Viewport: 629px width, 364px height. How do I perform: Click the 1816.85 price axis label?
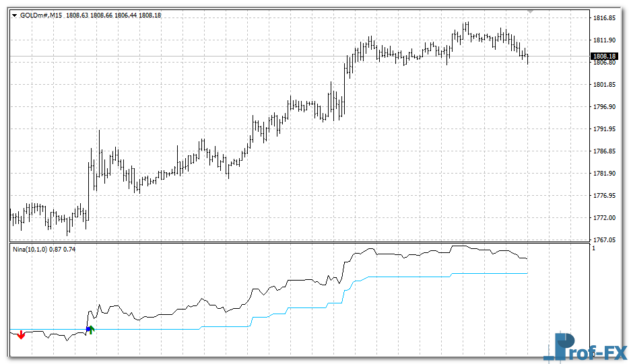click(x=603, y=18)
